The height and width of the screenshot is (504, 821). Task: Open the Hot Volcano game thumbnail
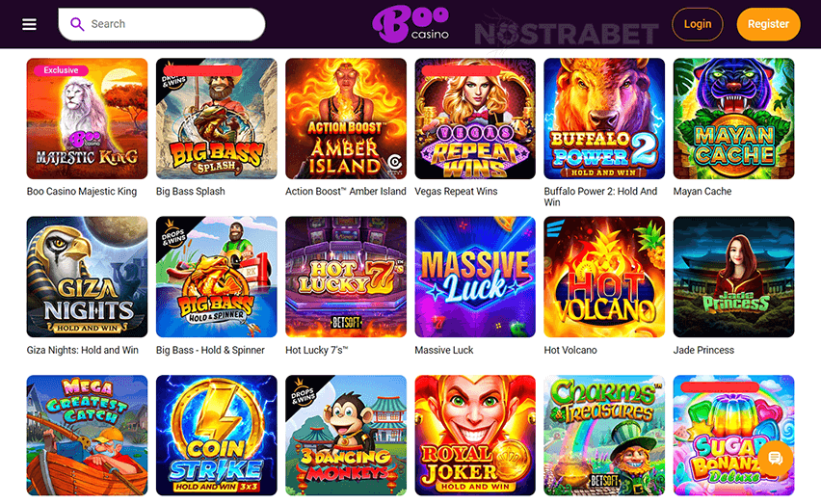click(604, 277)
